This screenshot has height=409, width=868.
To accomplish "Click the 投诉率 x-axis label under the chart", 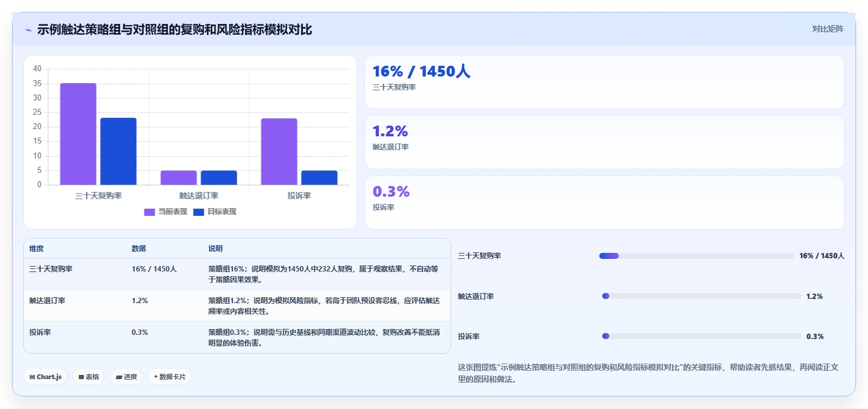I will tap(299, 196).
